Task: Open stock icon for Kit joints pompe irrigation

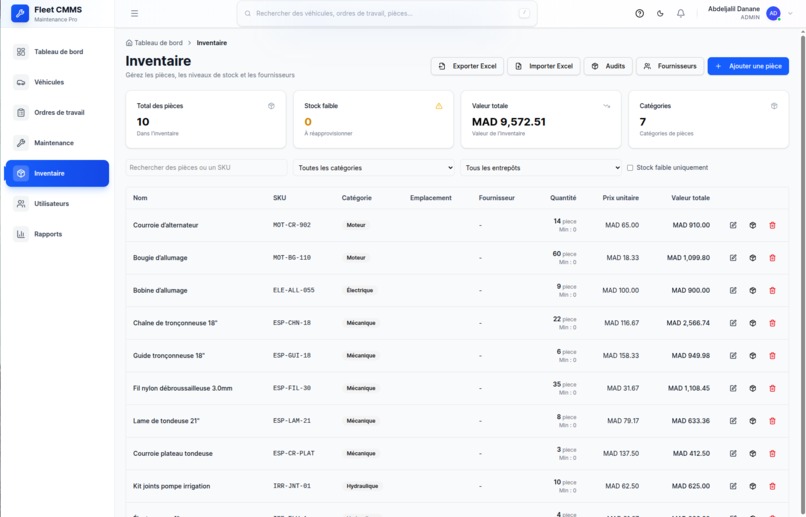Action: (x=753, y=486)
